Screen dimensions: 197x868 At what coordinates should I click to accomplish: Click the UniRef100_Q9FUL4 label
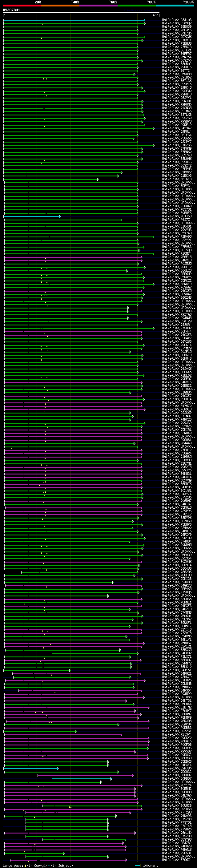click(x=177, y=132)
